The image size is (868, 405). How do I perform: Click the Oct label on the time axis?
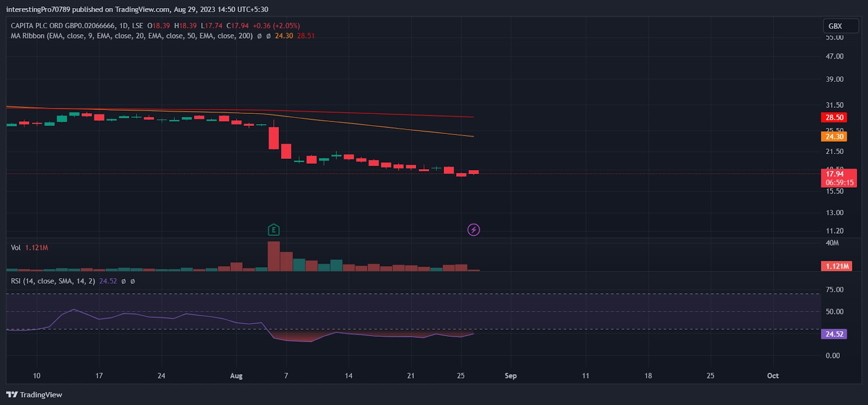773,376
